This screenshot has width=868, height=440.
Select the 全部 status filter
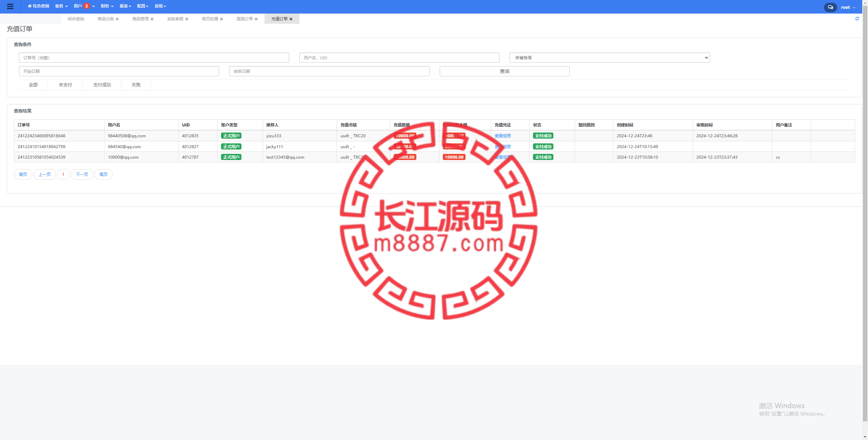(33, 85)
